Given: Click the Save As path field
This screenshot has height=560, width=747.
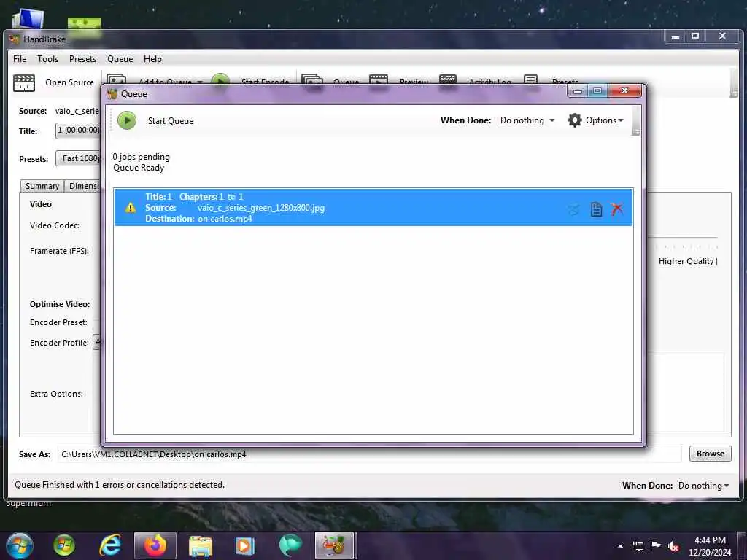Looking at the screenshot, I should [369, 454].
